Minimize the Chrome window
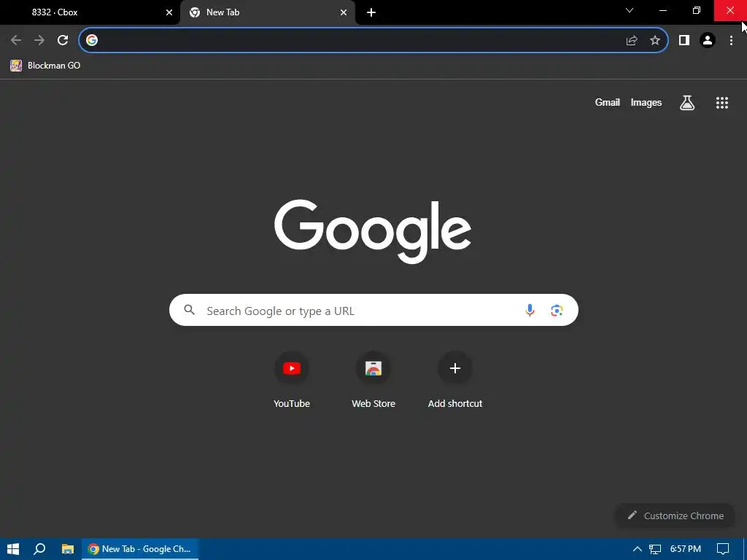Viewport: 747px width, 560px height. click(x=663, y=10)
